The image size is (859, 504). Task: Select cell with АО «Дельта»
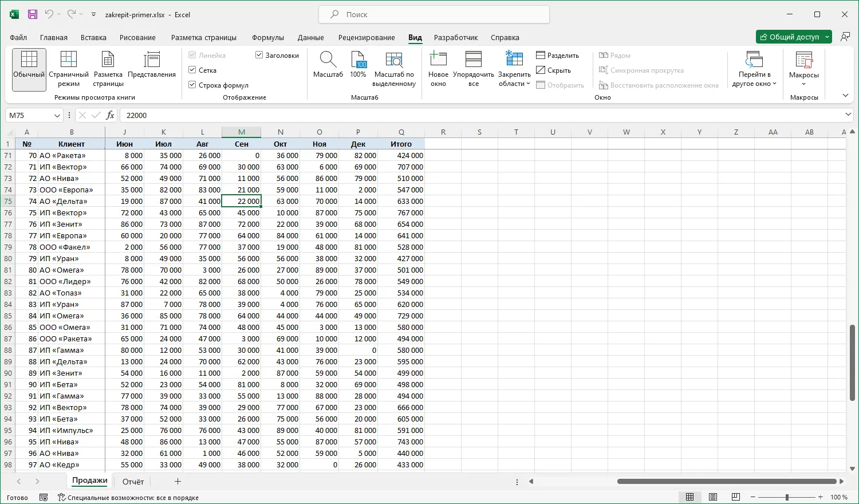pyautogui.click(x=72, y=201)
